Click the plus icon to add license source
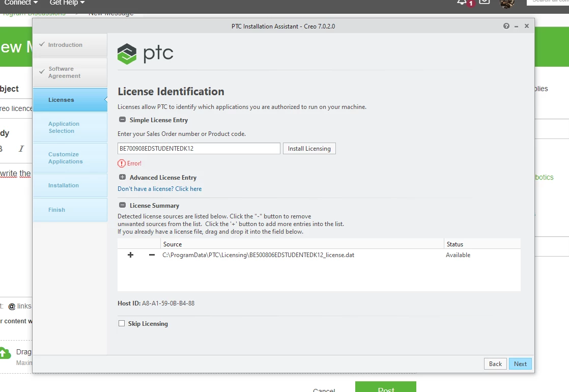 (131, 255)
